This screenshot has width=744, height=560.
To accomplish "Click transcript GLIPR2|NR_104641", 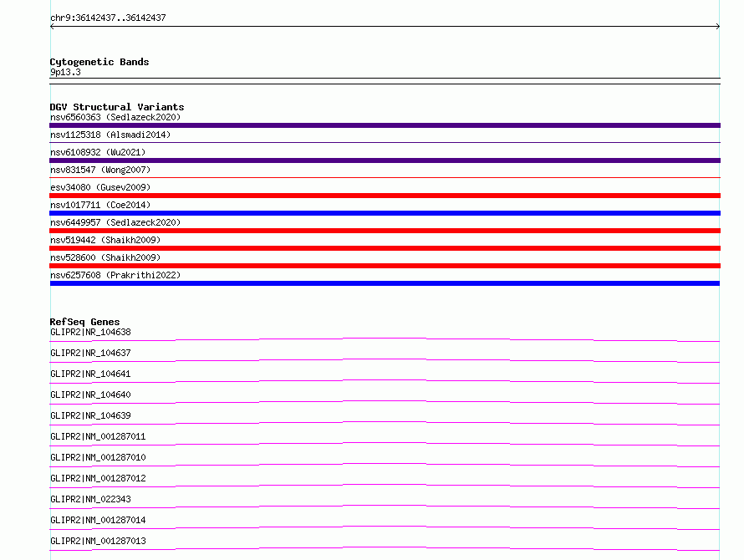I will pyautogui.click(x=90, y=374).
